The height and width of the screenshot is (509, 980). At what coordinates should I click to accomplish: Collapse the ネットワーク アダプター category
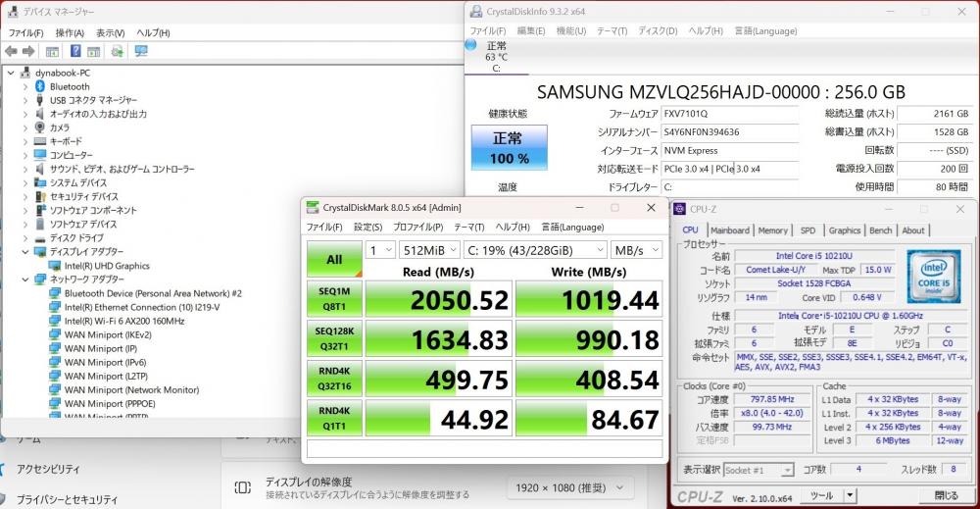(25, 279)
